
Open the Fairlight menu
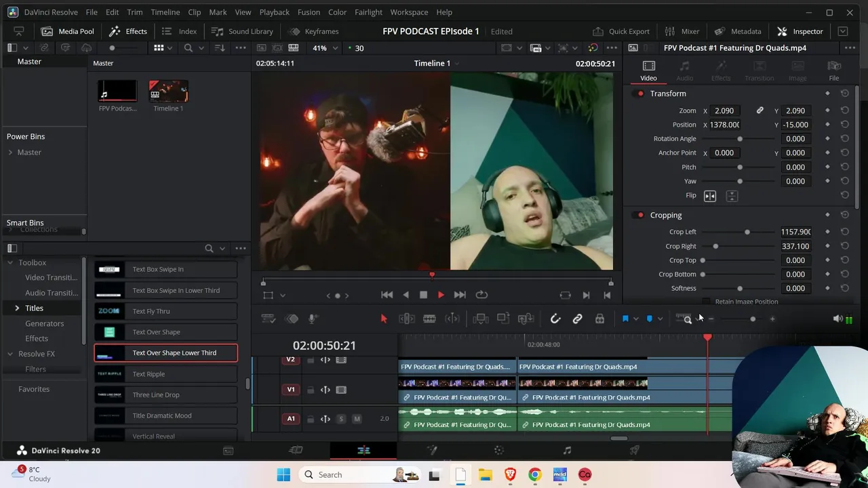click(368, 12)
